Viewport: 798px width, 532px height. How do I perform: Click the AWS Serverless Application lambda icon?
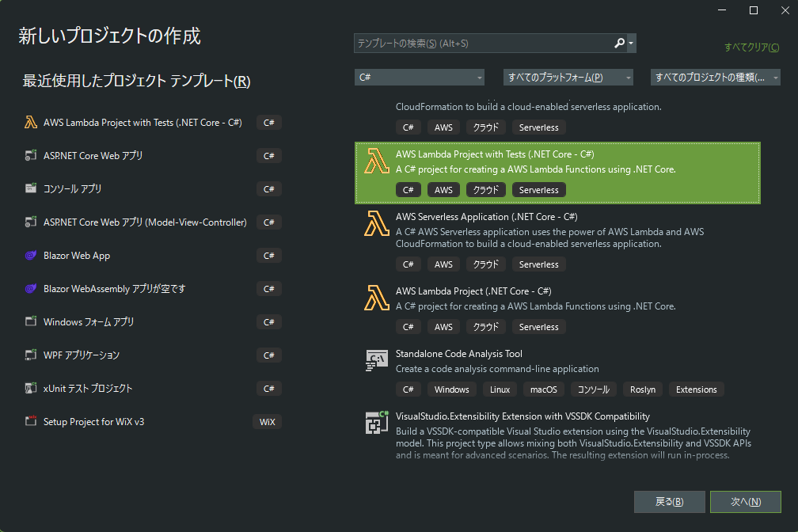[x=377, y=223]
